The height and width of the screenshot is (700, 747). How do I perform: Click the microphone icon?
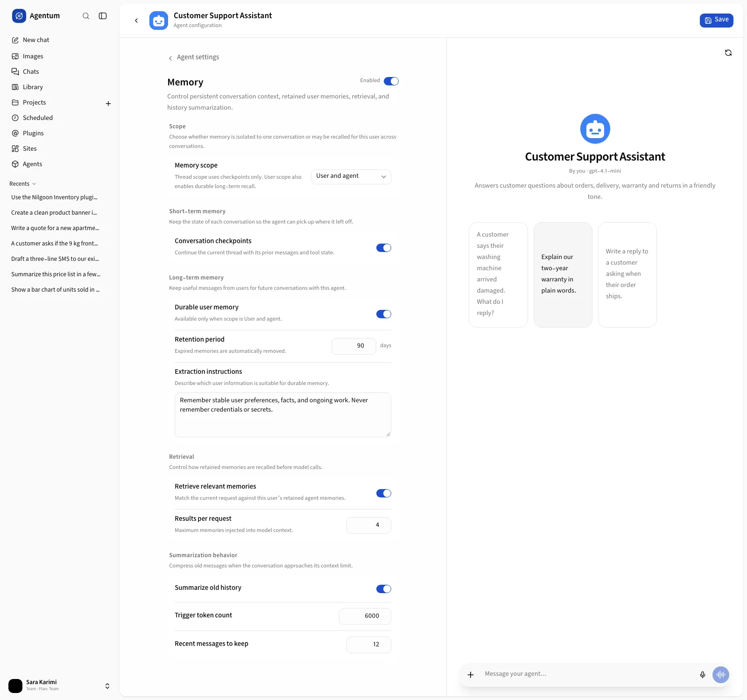703,675
